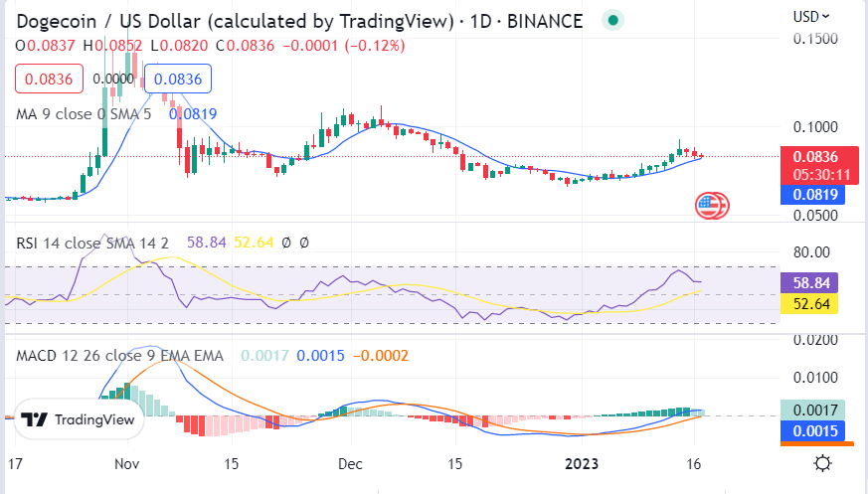
Task: Click the MACD histogram value 0.0017 in legend
Action: 264,355
